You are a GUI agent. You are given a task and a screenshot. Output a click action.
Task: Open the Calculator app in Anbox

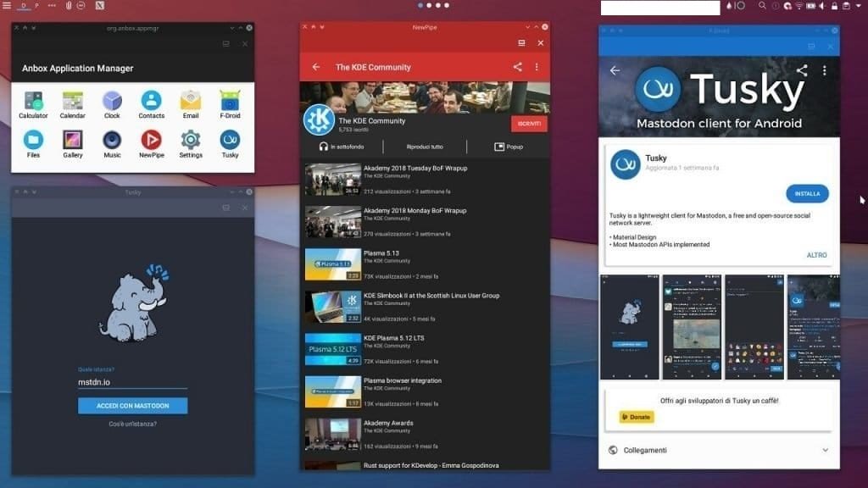point(33,104)
